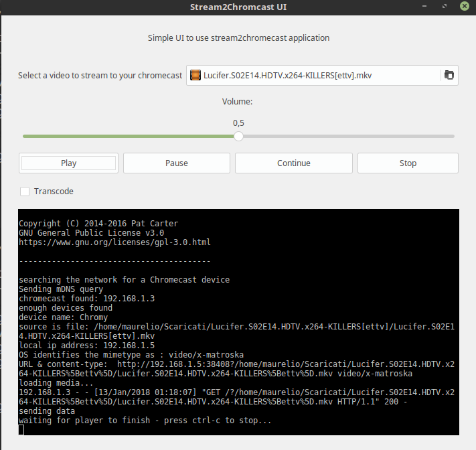The height and width of the screenshot is (450, 476).
Task: Open the video file chooser field
Action: tap(322, 75)
